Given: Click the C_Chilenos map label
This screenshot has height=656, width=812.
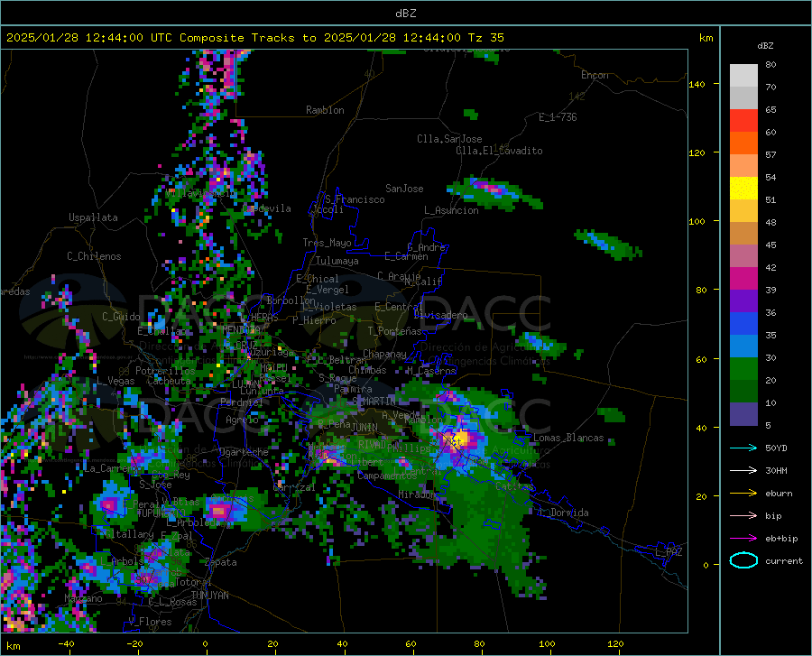Looking at the screenshot, I should click(x=94, y=256).
